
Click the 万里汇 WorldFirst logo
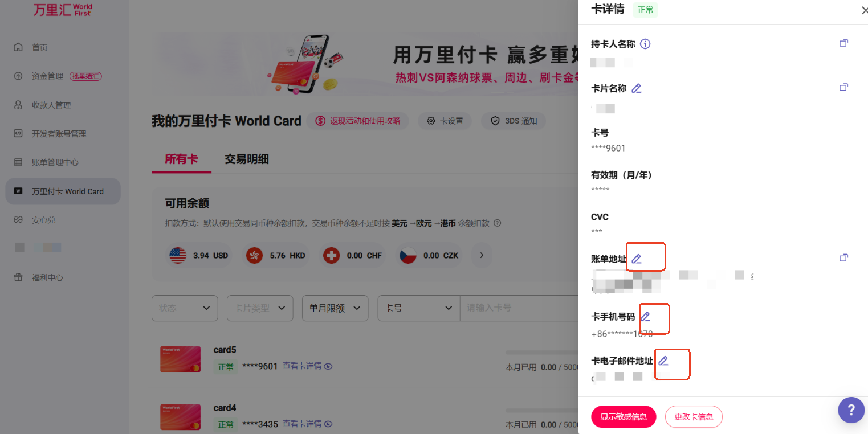(x=63, y=10)
